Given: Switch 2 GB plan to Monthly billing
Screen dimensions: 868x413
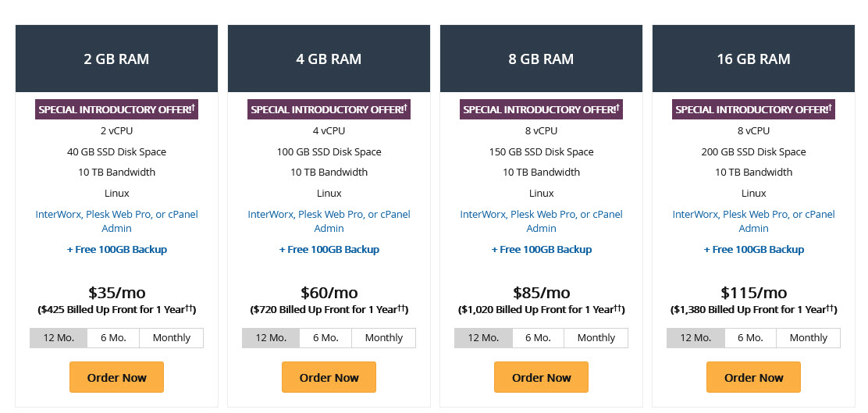Looking at the screenshot, I should (172, 338).
